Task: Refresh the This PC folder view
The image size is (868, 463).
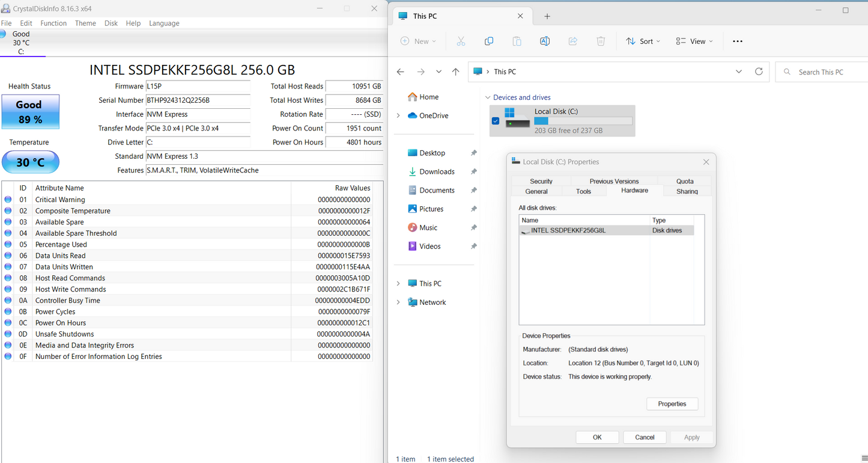Action: coord(759,72)
